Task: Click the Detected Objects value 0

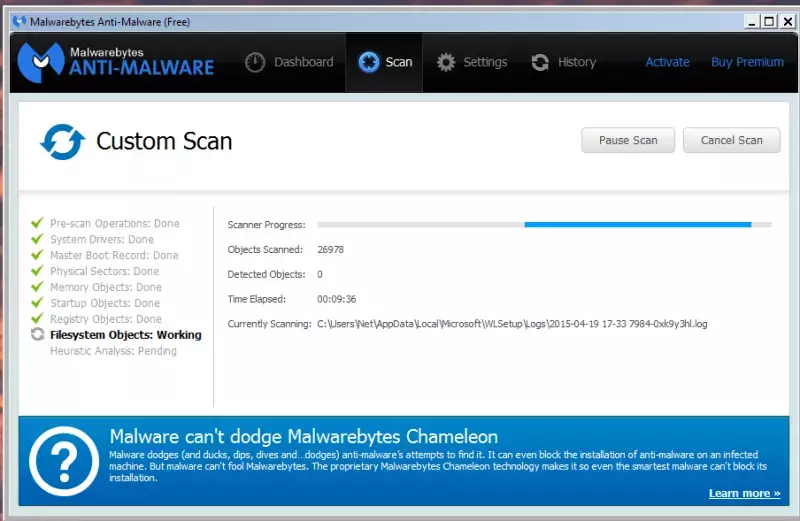Action: pos(320,275)
